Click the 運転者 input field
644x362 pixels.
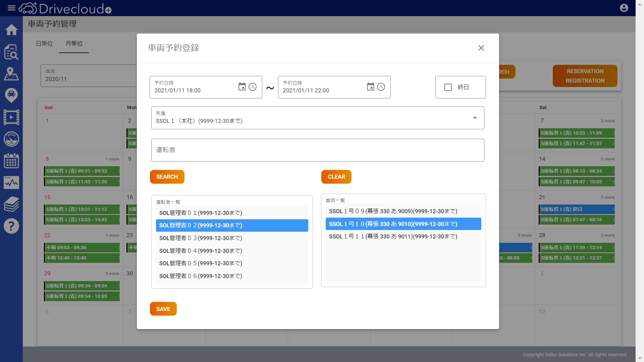click(318, 150)
